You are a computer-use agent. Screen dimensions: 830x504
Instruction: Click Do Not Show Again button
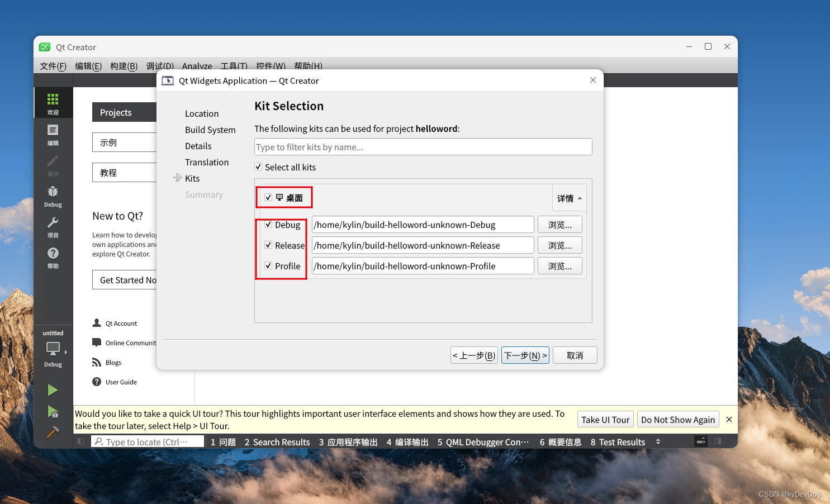pos(678,419)
